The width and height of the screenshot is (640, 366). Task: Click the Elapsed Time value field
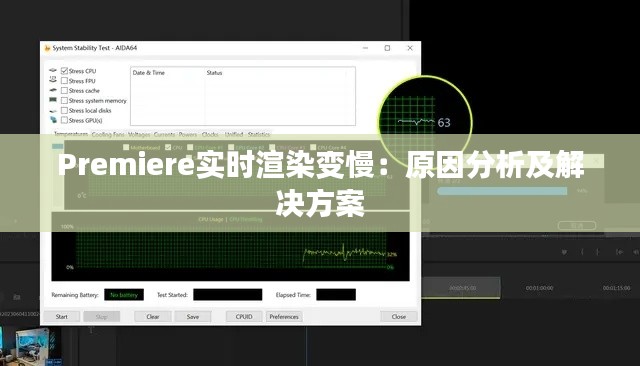pos(336,295)
